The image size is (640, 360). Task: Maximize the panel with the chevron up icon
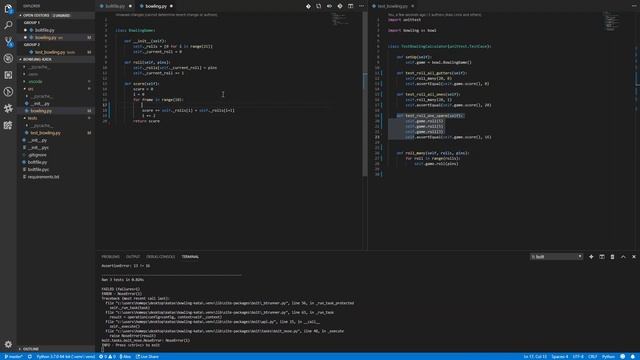click(623, 257)
